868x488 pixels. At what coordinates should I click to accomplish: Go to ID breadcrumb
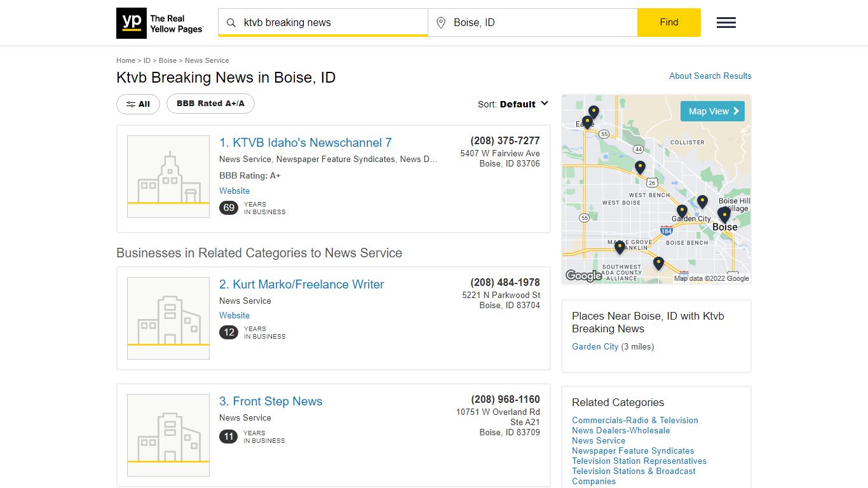pyautogui.click(x=147, y=60)
